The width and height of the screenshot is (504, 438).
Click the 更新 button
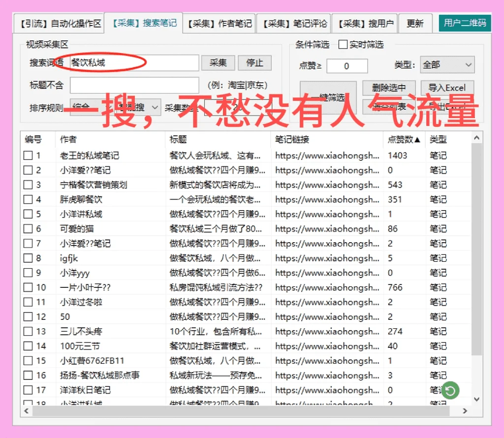tap(416, 23)
